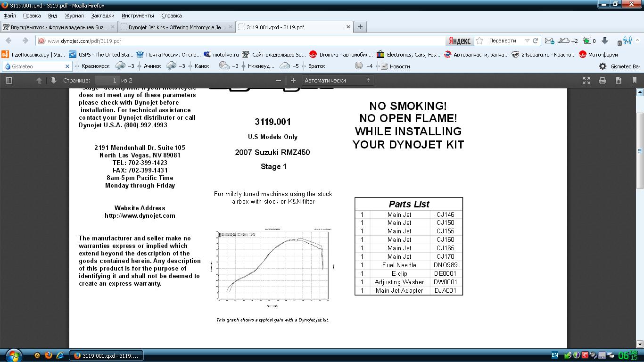Launch Internet Explorer from quick launch

coord(60,355)
